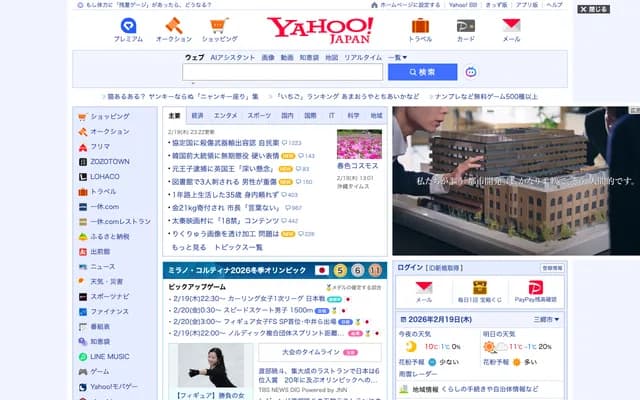Viewport: 640px width, 400px height.
Task: Expand the 一覧 dropdown above search box
Action: (x=398, y=57)
